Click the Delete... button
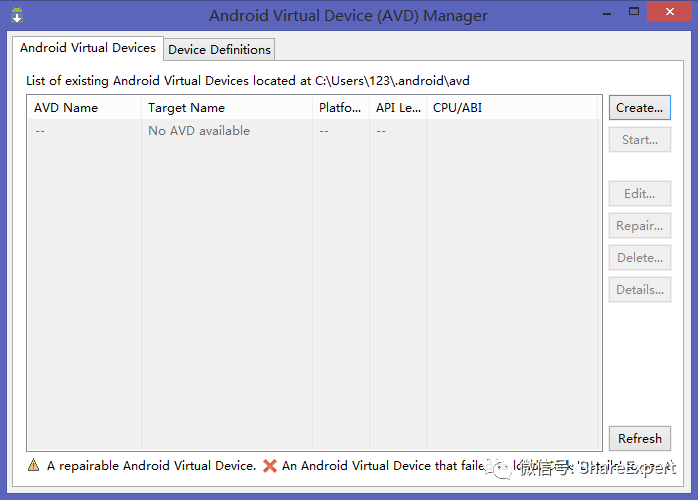Image resolution: width=698 pixels, height=500 pixels. (640, 258)
